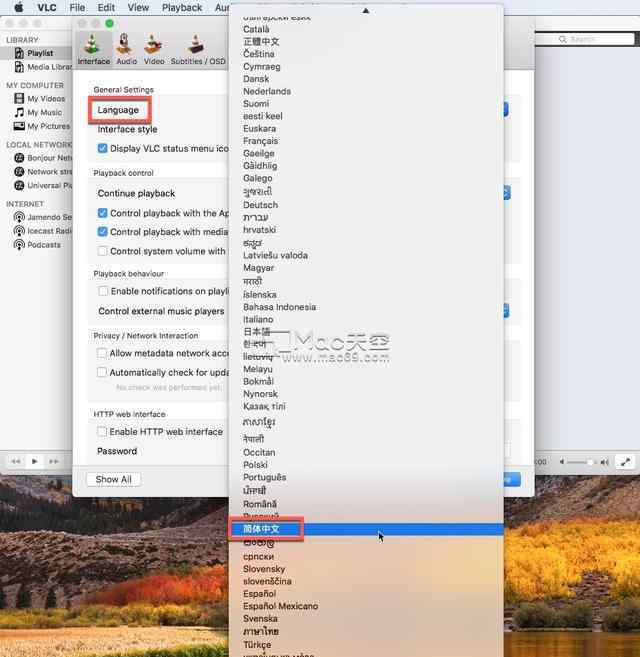
Task: Enable Control system volume checkbox
Action: tap(102, 251)
